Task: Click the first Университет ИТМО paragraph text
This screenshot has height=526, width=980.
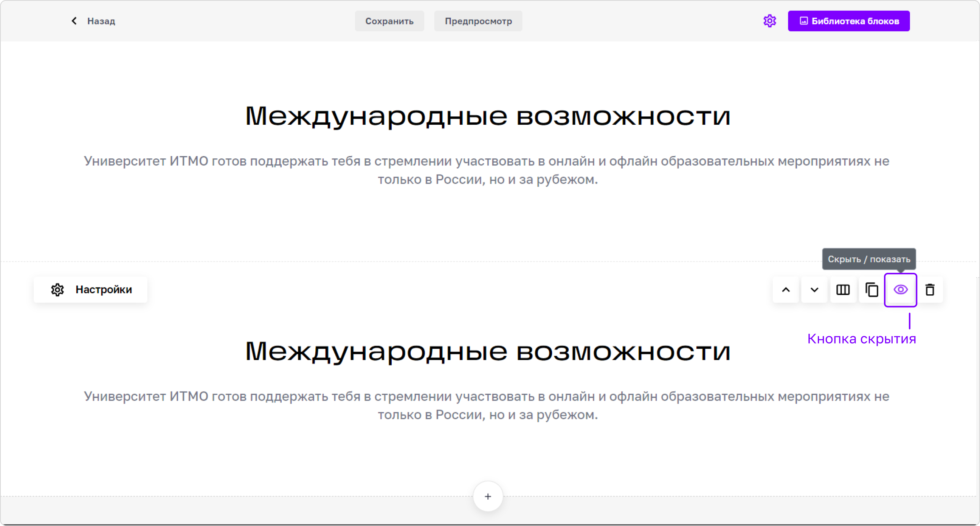Action: tap(487, 170)
